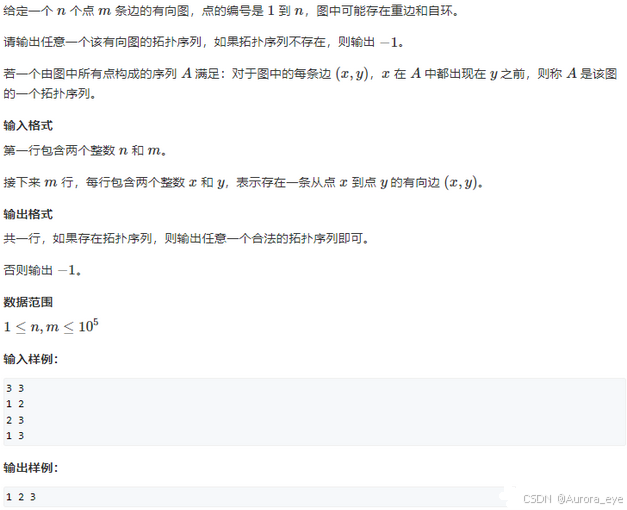Click the line 的一个拓扑序列
This screenshot has height=510, width=627.
coord(49,94)
